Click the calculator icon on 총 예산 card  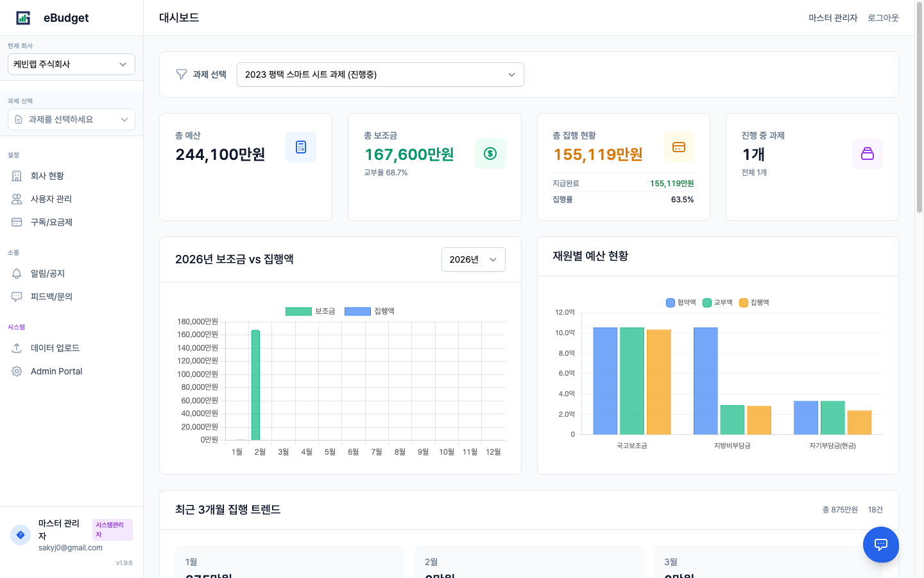[x=301, y=146]
